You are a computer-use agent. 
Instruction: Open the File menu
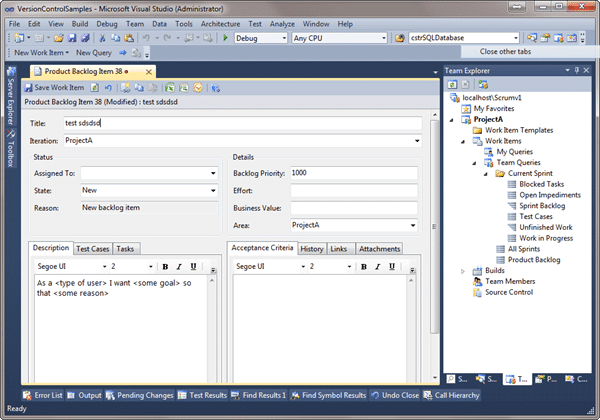[14, 24]
